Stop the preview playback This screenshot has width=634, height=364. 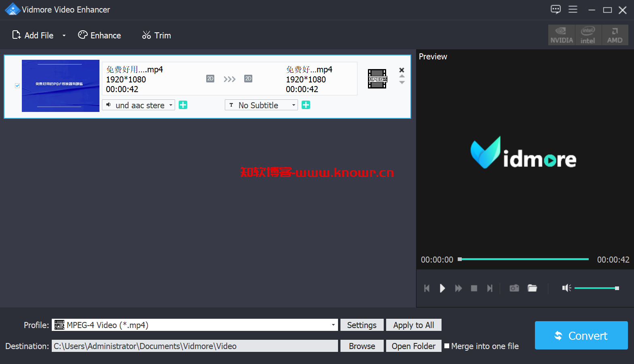click(474, 288)
